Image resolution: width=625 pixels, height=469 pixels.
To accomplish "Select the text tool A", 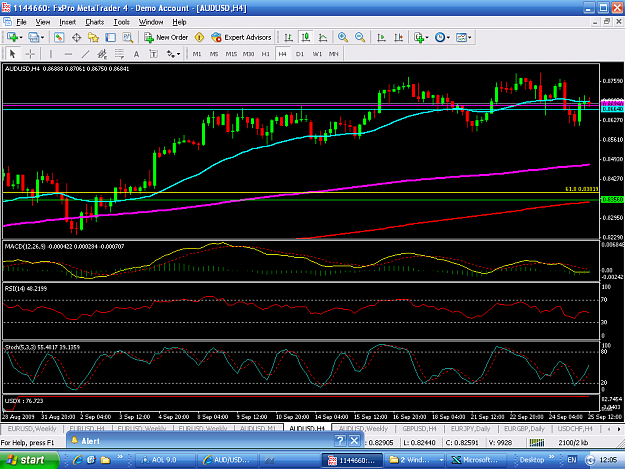I will click(136, 54).
